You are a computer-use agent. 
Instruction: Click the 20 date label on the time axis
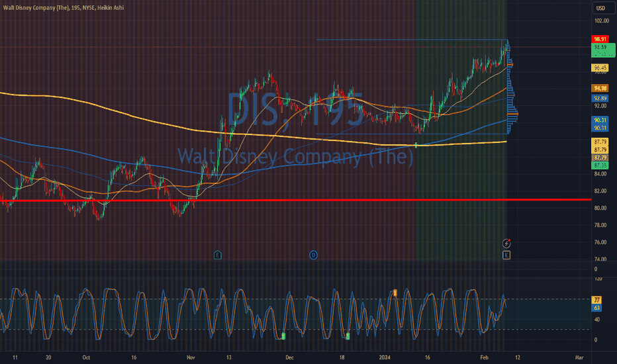(x=48, y=357)
